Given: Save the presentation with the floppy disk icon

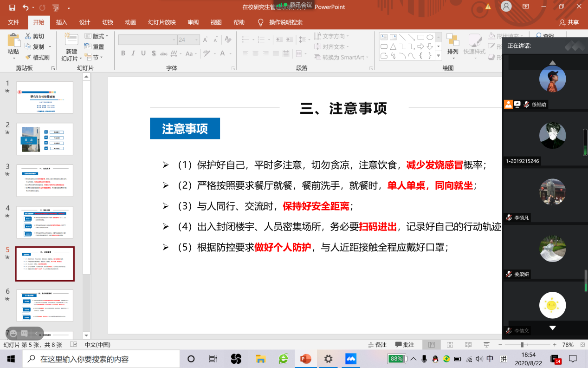Looking at the screenshot, I should pos(12,7).
